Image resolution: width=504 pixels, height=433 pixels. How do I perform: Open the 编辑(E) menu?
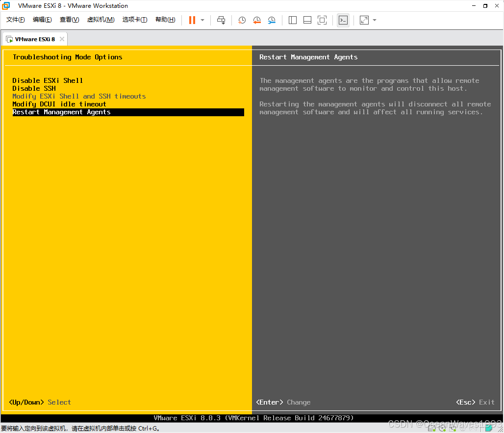[42, 20]
